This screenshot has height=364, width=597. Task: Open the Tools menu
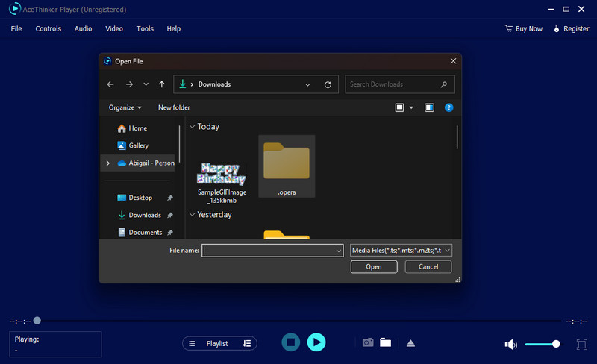tap(145, 28)
